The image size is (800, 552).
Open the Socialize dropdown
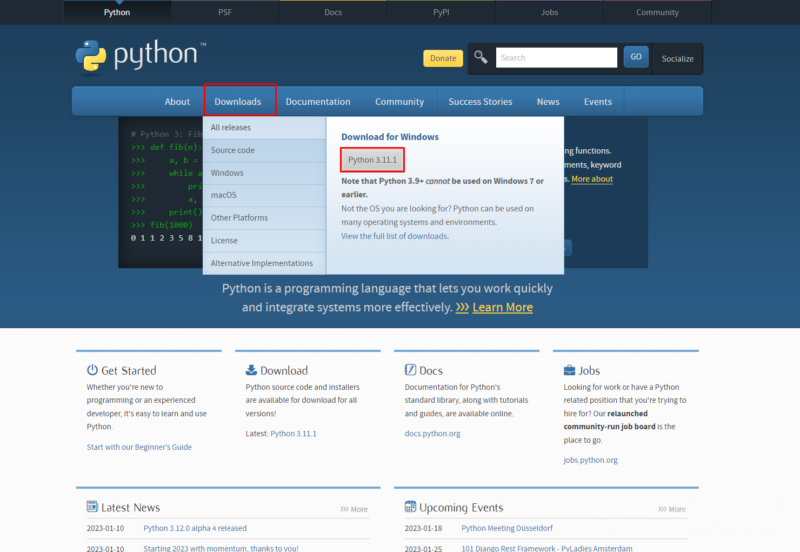[x=677, y=59]
